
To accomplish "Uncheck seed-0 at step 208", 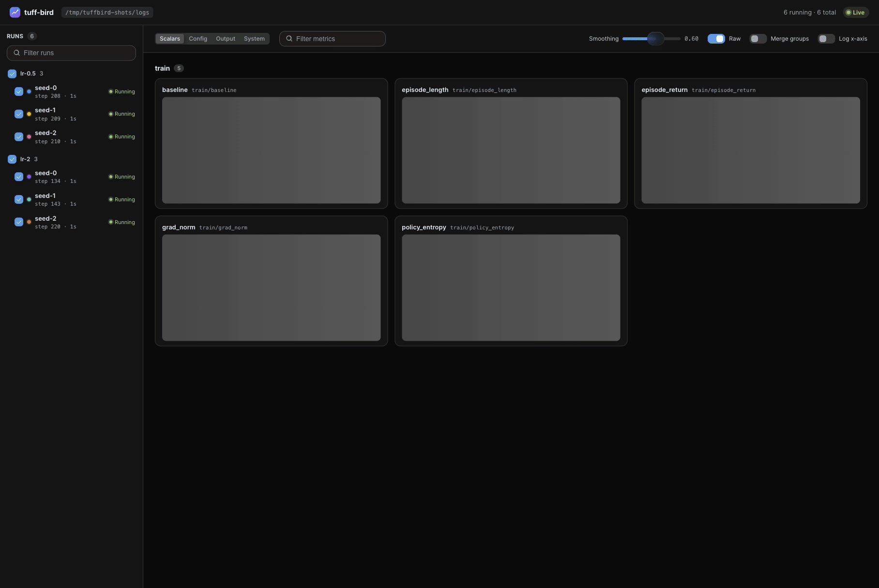I will pyautogui.click(x=19, y=91).
